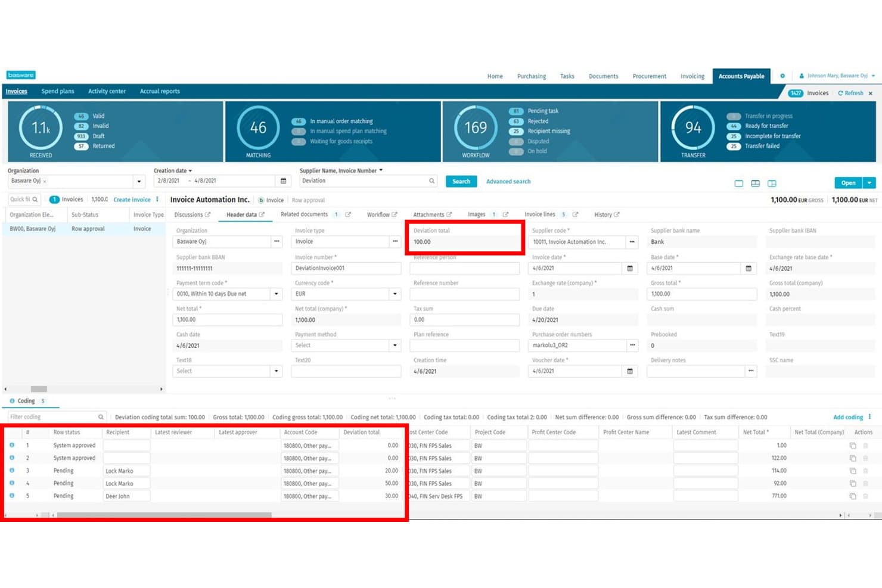Image resolution: width=882 pixels, height=588 pixels.
Task: Open Organization lookup ellipsis button
Action: click(x=277, y=242)
